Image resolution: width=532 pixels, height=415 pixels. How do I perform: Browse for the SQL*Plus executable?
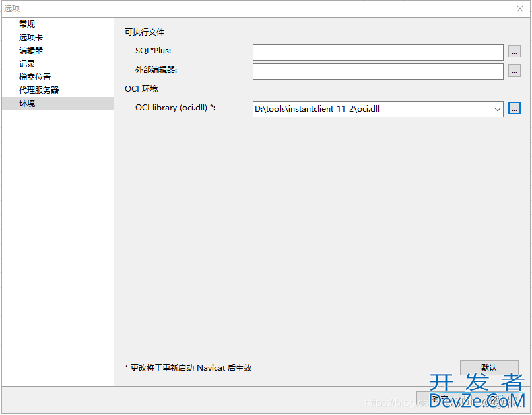(514, 51)
